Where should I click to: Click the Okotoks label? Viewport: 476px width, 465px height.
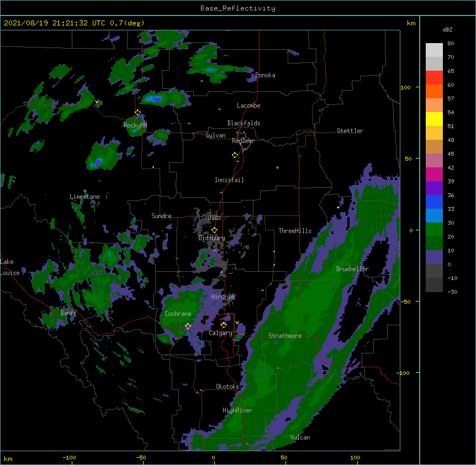point(228,387)
